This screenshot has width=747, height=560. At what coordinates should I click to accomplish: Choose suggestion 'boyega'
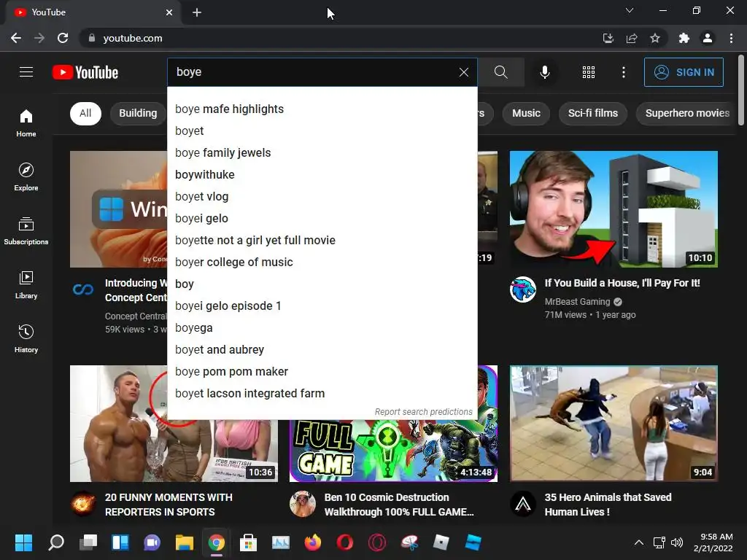pyautogui.click(x=322, y=328)
